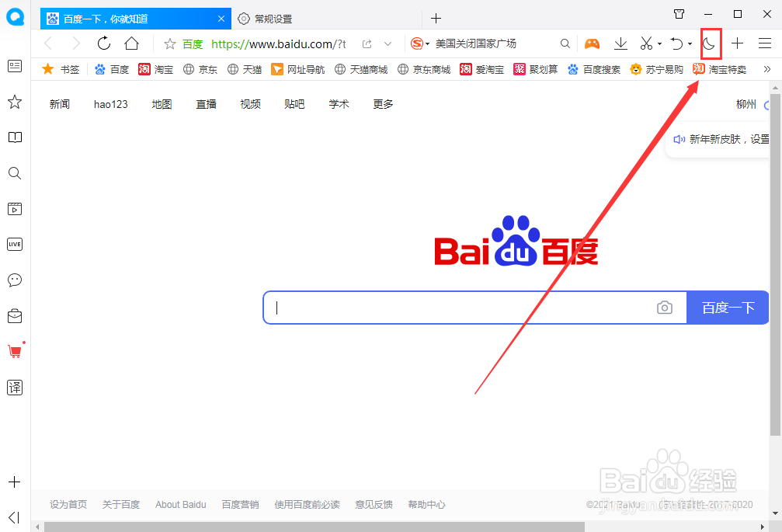The height and width of the screenshot is (532, 782).
Task: Open the briefcase toolbox sidebar icon
Action: click(15, 316)
